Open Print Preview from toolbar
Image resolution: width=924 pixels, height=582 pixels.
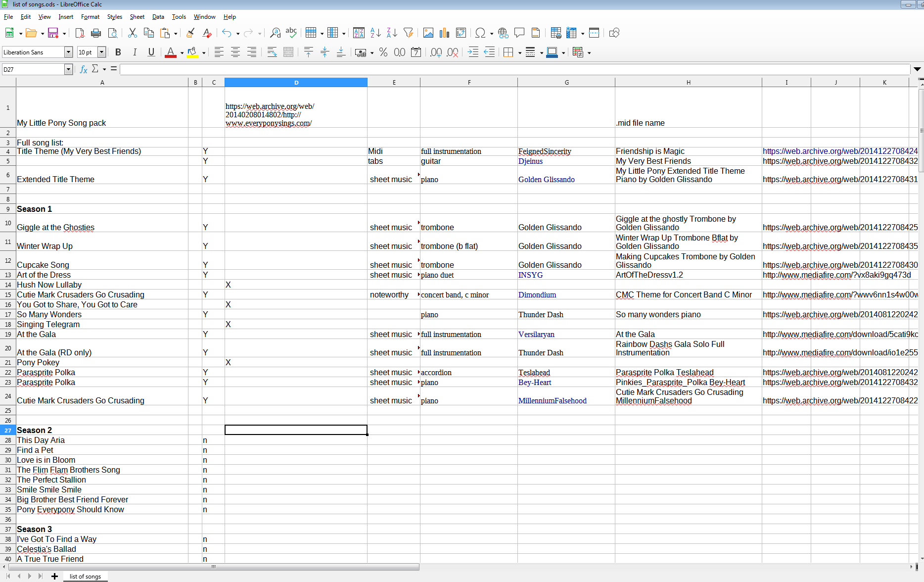(x=113, y=33)
